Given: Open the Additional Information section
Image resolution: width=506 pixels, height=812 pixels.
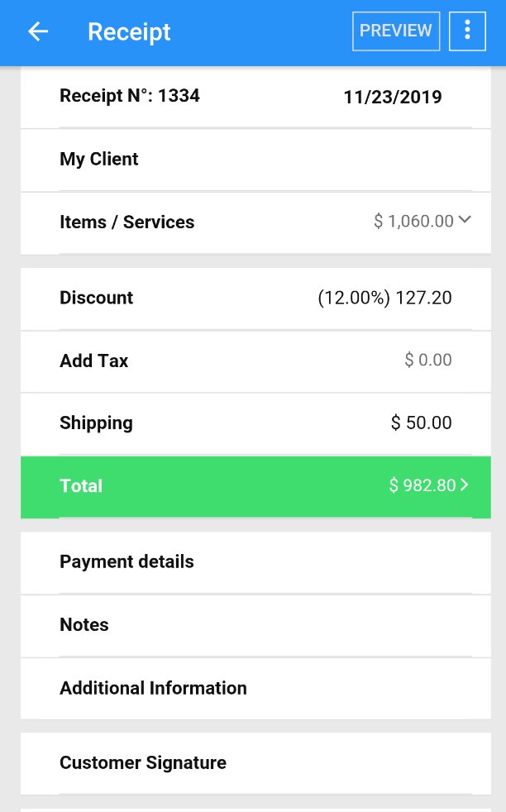Looking at the screenshot, I should (153, 688).
